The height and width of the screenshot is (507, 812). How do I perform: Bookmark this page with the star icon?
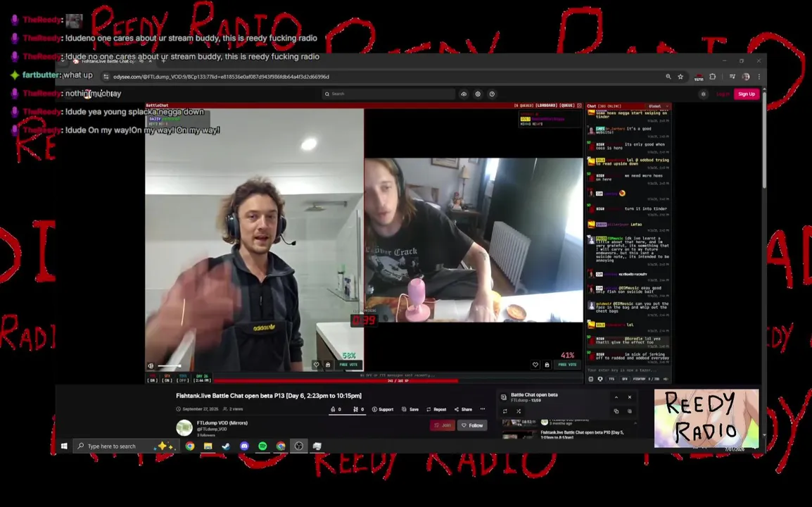[x=680, y=77]
